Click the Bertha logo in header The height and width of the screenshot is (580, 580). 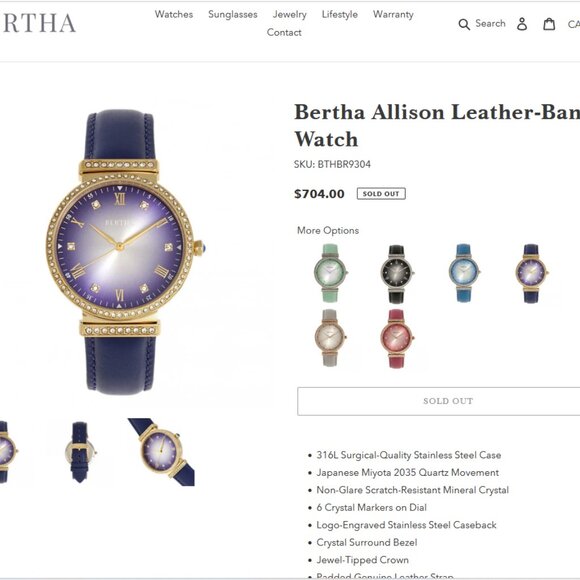click(x=38, y=24)
